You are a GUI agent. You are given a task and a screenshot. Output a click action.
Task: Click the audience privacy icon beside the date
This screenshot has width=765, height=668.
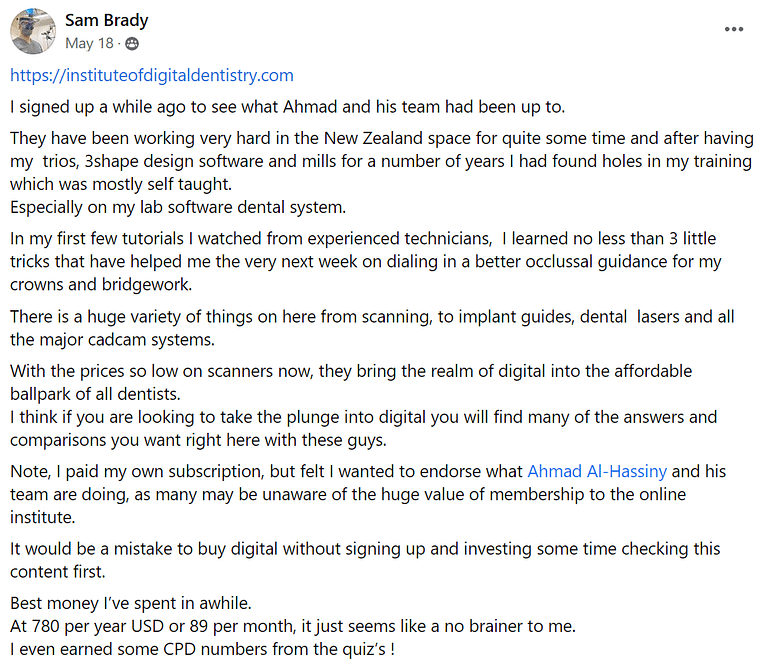tap(132, 44)
